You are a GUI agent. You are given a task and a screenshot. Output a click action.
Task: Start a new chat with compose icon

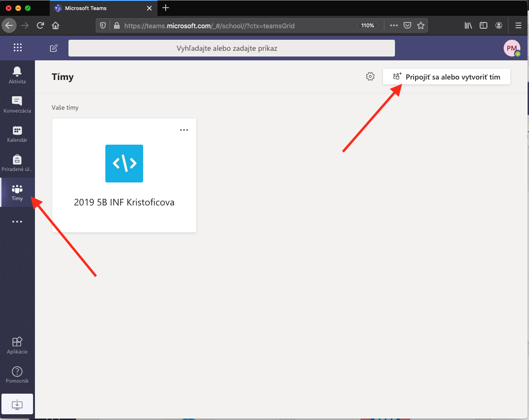(x=54, y=48)
